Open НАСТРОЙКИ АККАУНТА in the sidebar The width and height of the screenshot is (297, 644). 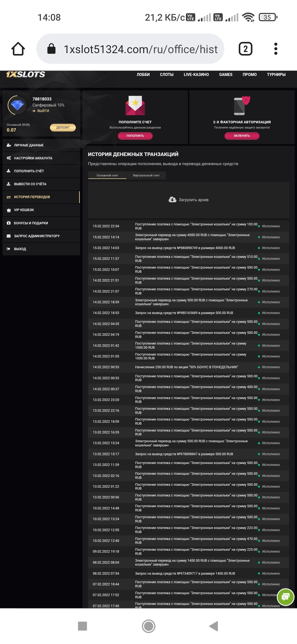point(41,158)
